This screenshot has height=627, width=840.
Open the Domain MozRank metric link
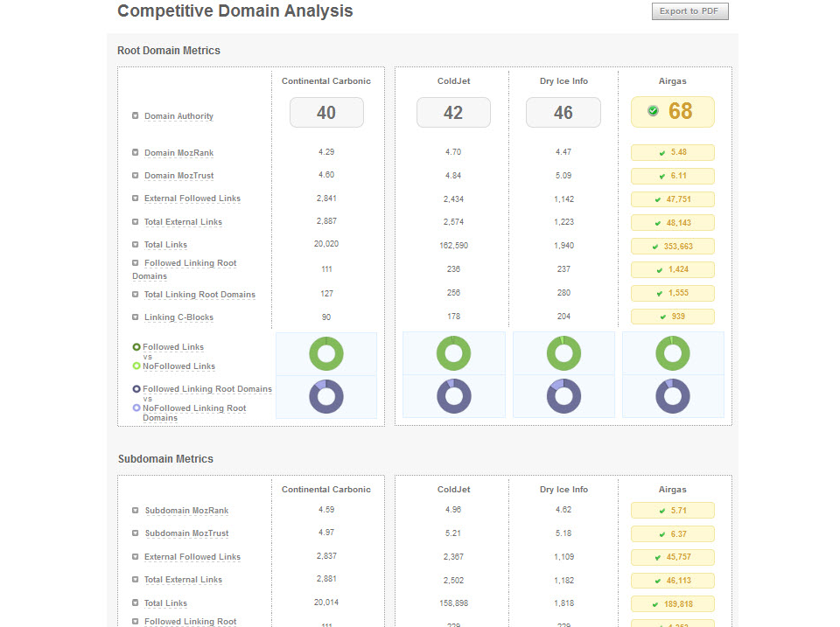178,153
